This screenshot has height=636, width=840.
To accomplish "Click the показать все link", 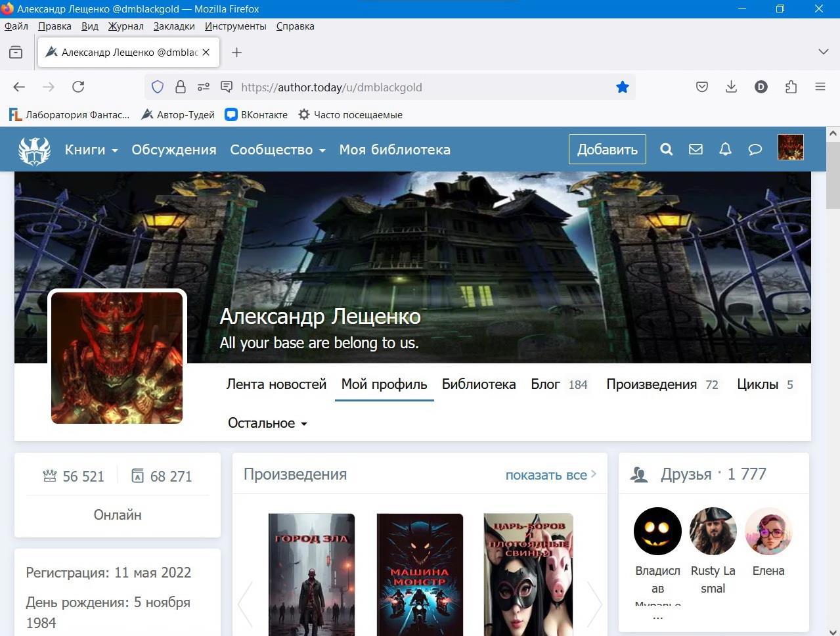I will point(550,475).
